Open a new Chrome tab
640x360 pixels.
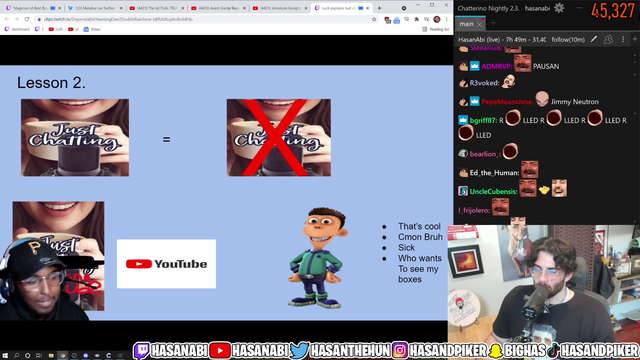379,8
